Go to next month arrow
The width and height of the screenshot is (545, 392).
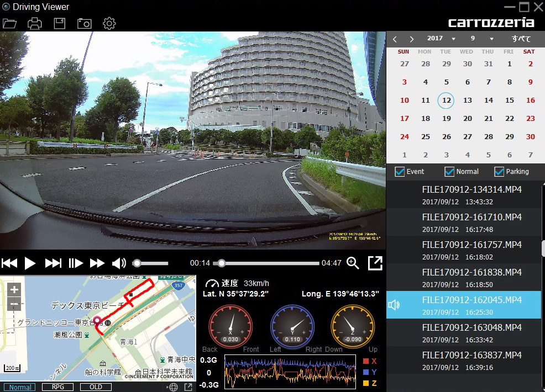point(412,39)
